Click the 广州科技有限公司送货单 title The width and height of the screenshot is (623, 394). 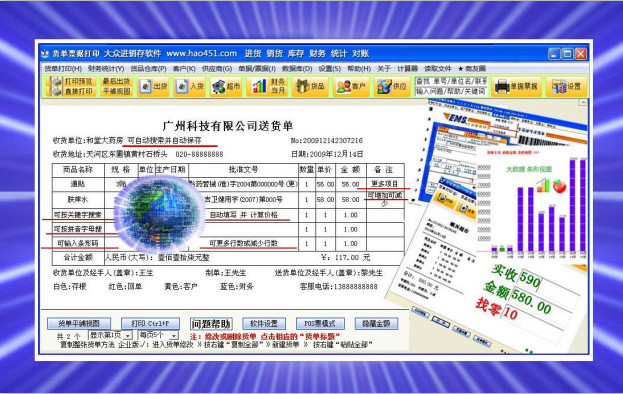pos(228,126)
